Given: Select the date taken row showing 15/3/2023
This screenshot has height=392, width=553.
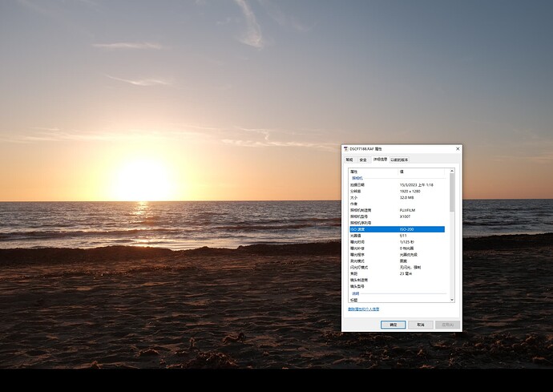Looking at the screenshot, I should tap(397, 185).
